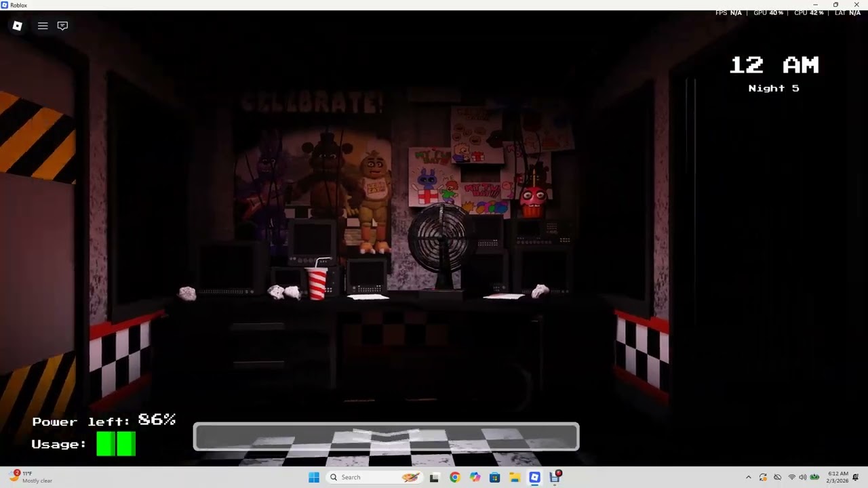This screenshot has width=868, height=488.
Task: Click the cloud-off tray icon
Action: (x=777, y=477)
